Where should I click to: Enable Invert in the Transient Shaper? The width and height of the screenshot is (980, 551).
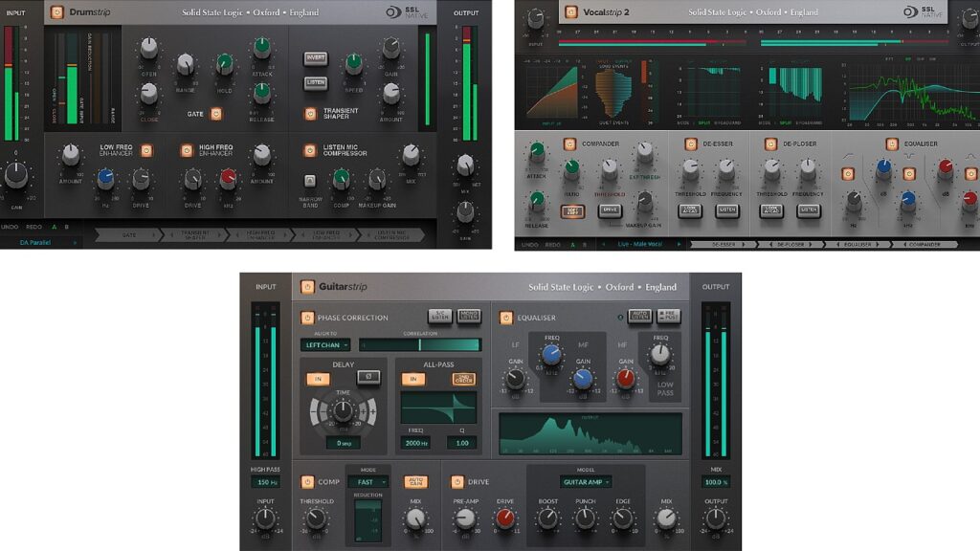point(316,58)
